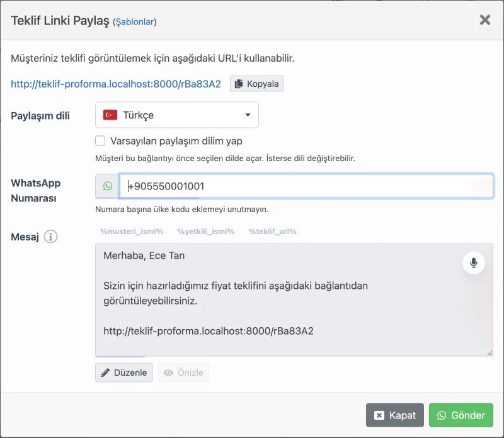Click the Düzenle edit button

(123, 373)
